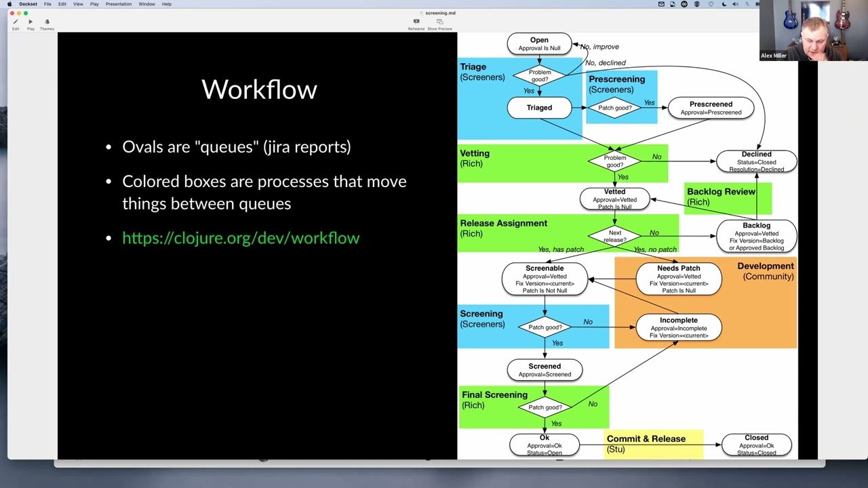Click the document icon in menu bar

[x=673, y=4]
